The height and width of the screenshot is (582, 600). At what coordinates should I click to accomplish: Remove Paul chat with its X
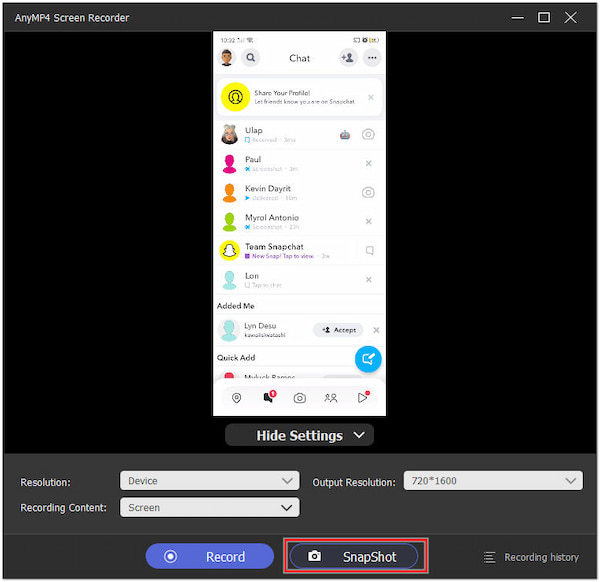tap(368, 163)
